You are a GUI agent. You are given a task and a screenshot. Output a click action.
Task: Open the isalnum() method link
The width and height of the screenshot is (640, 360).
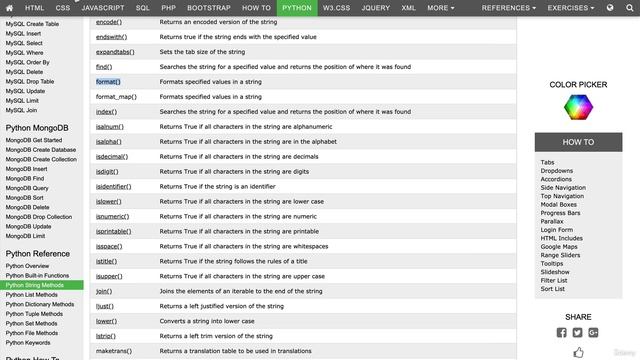coord(110,127)
